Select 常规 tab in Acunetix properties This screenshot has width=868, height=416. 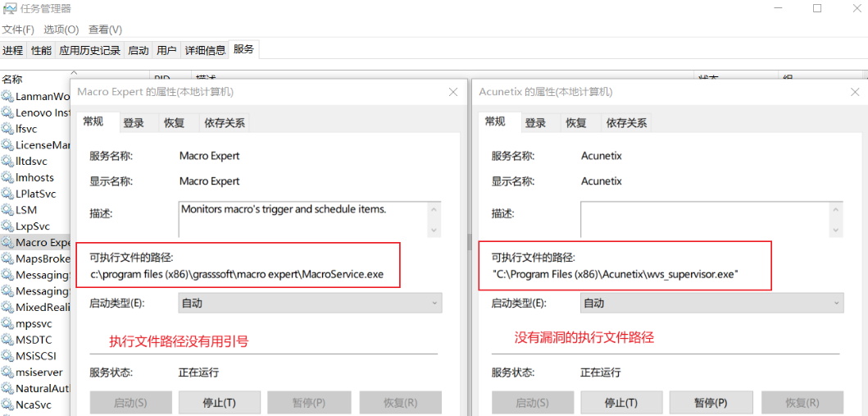(494, 122)
